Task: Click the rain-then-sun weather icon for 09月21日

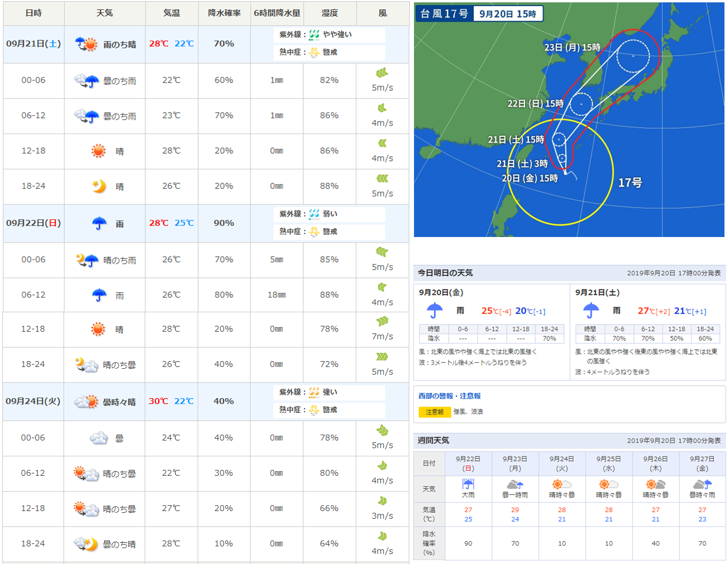Action: 85,44
